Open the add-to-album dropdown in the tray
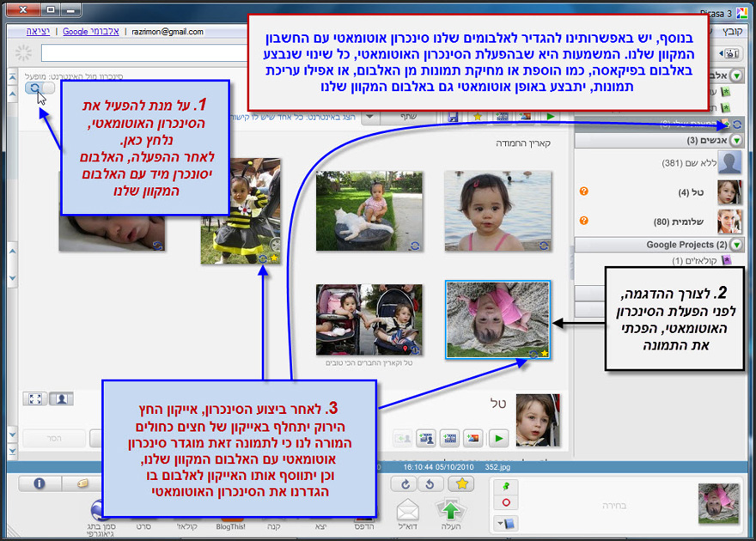756x541 pixels. pyautogui.click(x=506, y=523)
